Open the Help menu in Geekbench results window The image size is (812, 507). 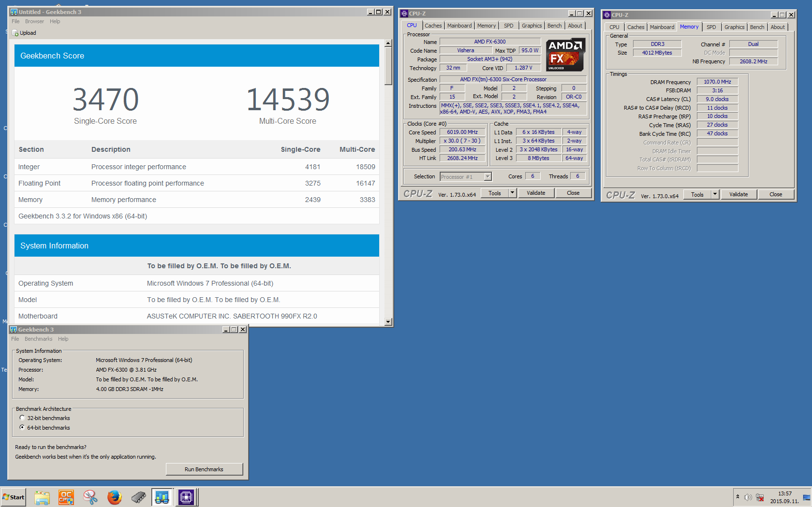(x=55, y=21)
